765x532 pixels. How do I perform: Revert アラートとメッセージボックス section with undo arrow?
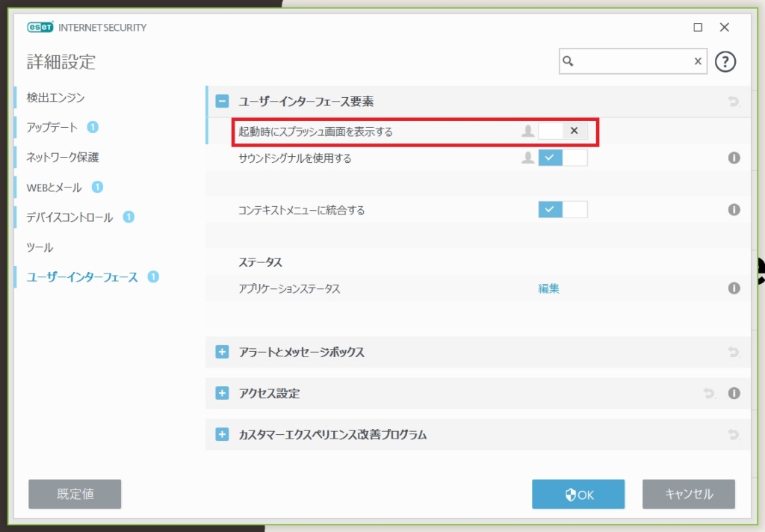pos(734,352)
